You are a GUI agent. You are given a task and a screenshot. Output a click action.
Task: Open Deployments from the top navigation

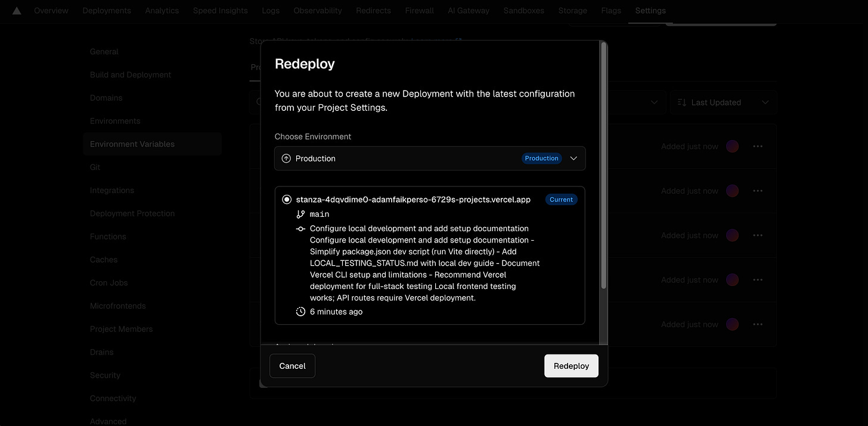click(x=106, y=10)
